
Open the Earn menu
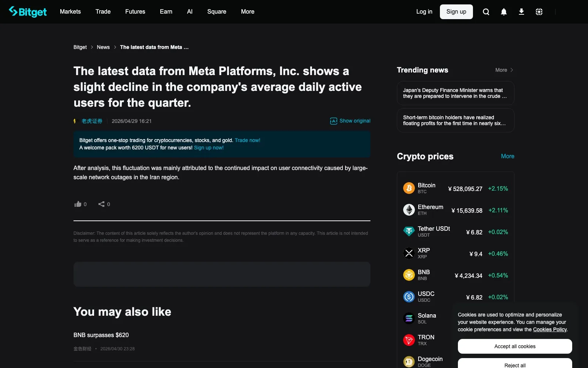point(166,12)
